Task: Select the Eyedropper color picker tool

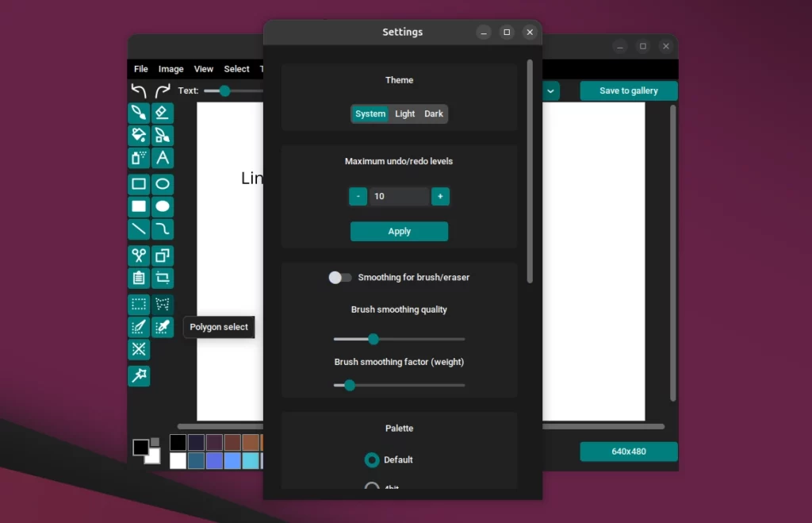Action: [163, 326]
